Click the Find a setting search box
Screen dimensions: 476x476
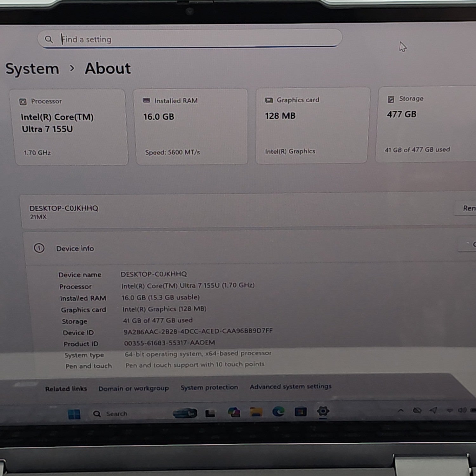pos(190,39)
